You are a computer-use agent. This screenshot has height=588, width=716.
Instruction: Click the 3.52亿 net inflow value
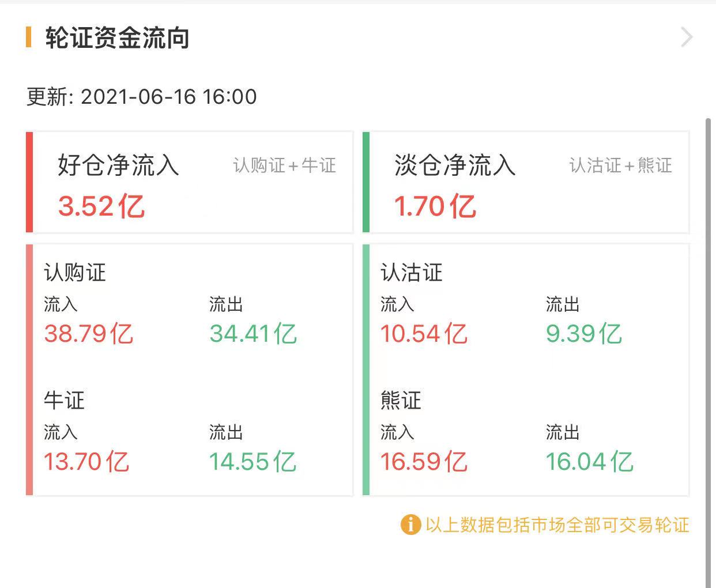pos(101,206)
